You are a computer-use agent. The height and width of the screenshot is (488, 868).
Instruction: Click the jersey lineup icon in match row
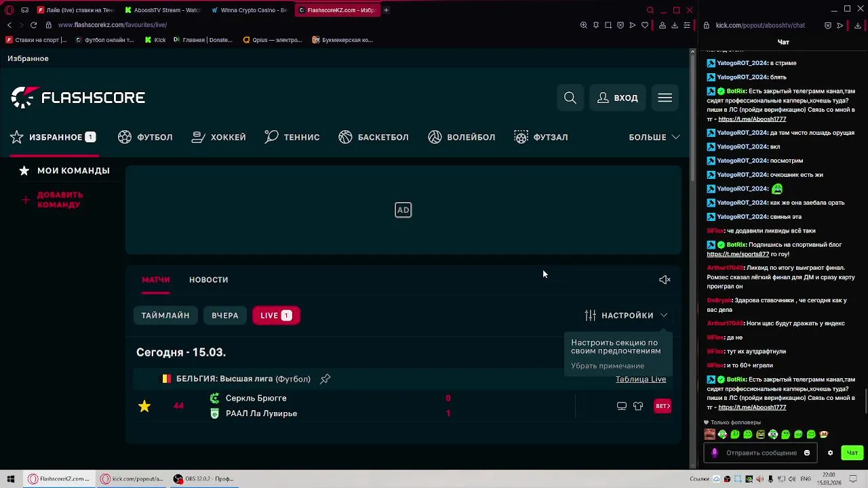(x=638, y=406)
